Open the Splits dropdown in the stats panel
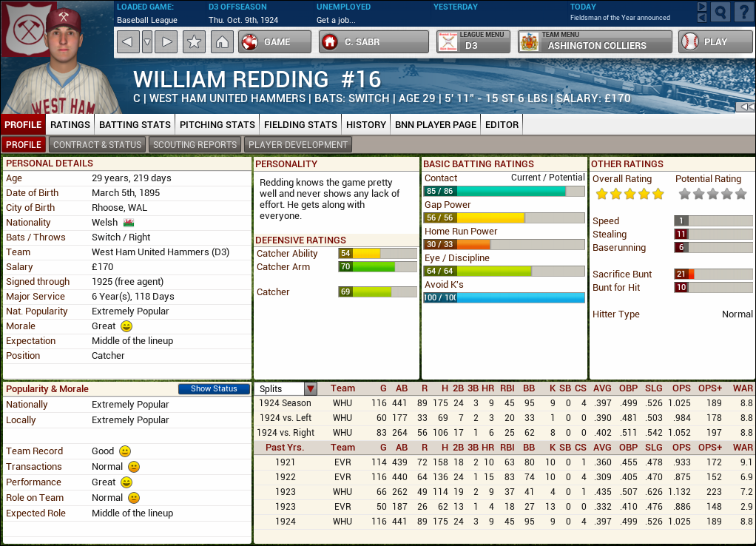 [310, 388]
